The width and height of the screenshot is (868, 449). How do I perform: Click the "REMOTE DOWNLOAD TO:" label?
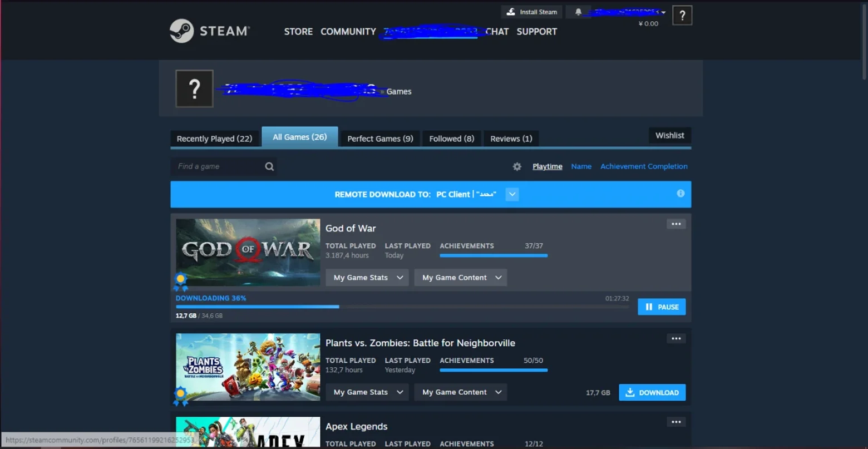tap(383, 194)
